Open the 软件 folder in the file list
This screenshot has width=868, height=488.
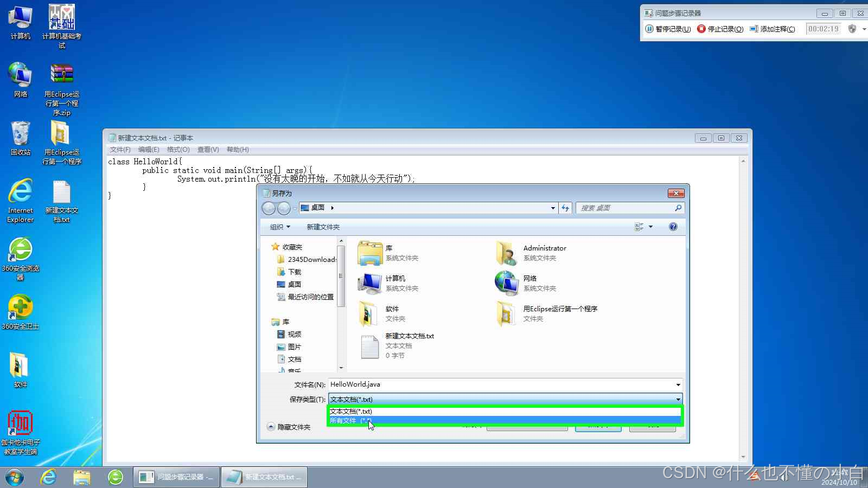pos(382,313)
